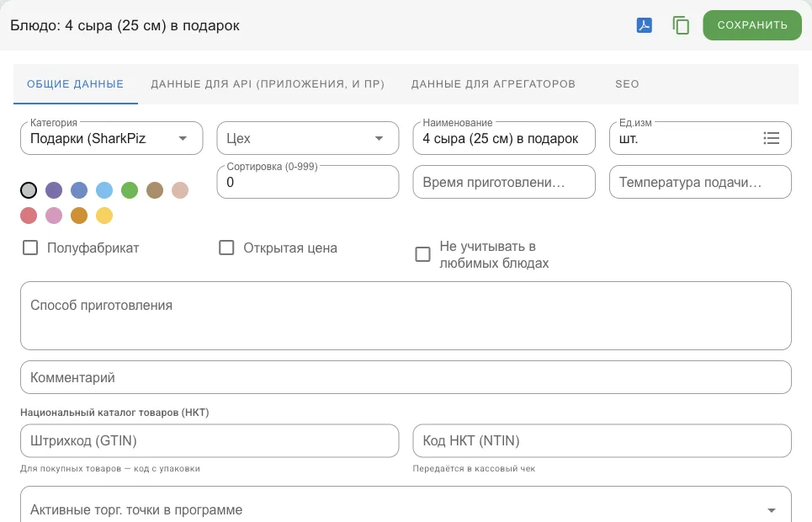Select the red color swatch
Viewport: 812px width, 522px height.
[x=29, y=216]
